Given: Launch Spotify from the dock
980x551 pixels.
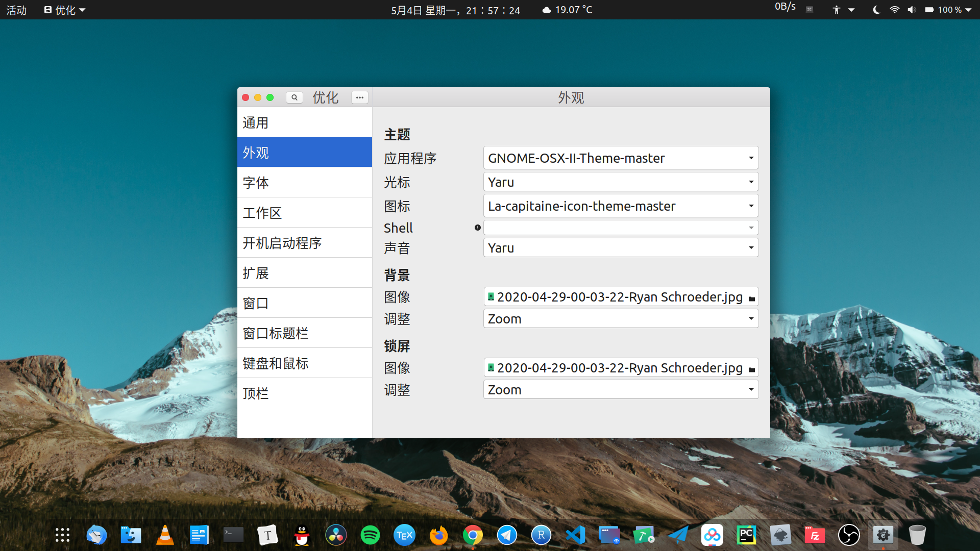Looking at the screenshot, I should pyautogui.click(x=370, y=535).
